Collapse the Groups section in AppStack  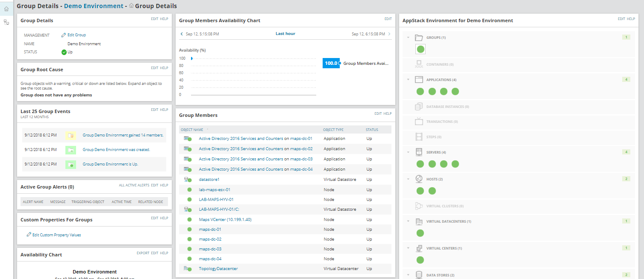pos(408,38)
